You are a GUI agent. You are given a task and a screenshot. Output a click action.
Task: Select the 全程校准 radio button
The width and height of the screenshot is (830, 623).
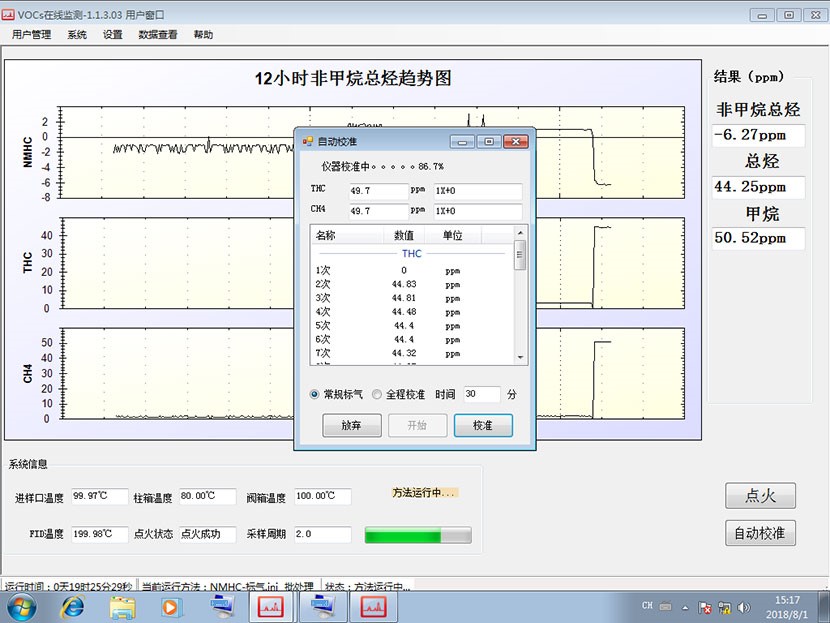377,395
